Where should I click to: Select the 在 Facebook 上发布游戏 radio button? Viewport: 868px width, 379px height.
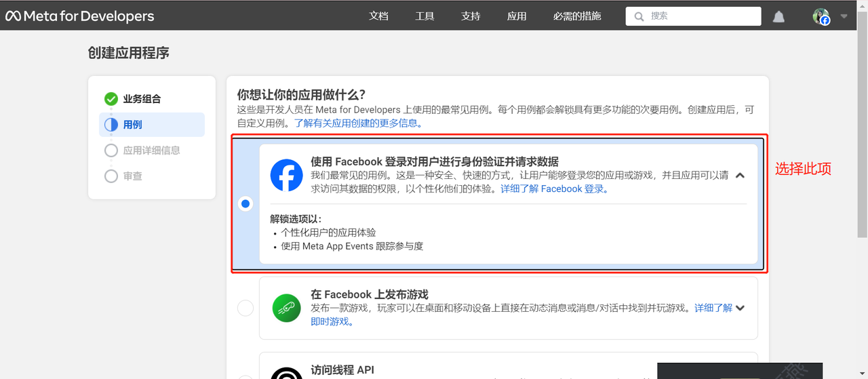pyautogui.click(x=245, y=308)
